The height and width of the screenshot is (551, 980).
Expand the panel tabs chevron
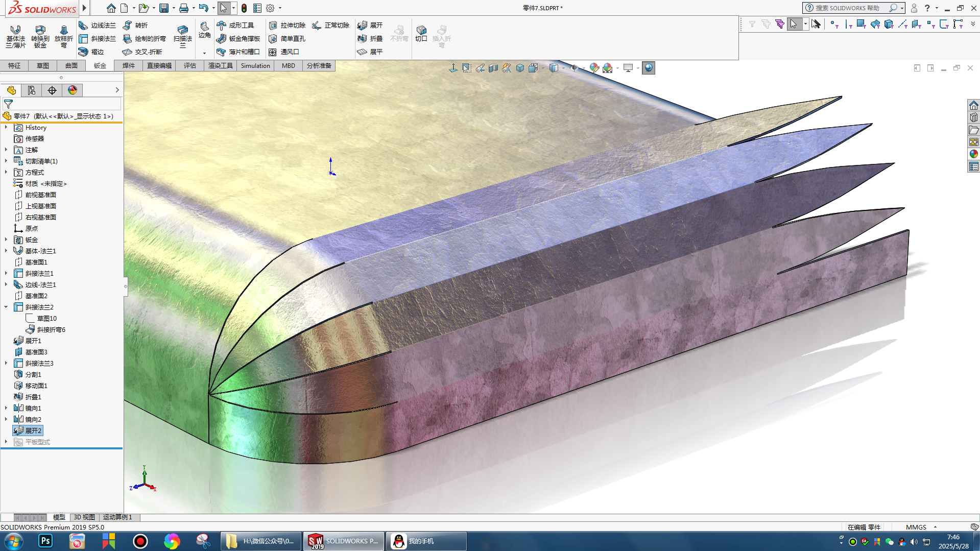[117, 90]
